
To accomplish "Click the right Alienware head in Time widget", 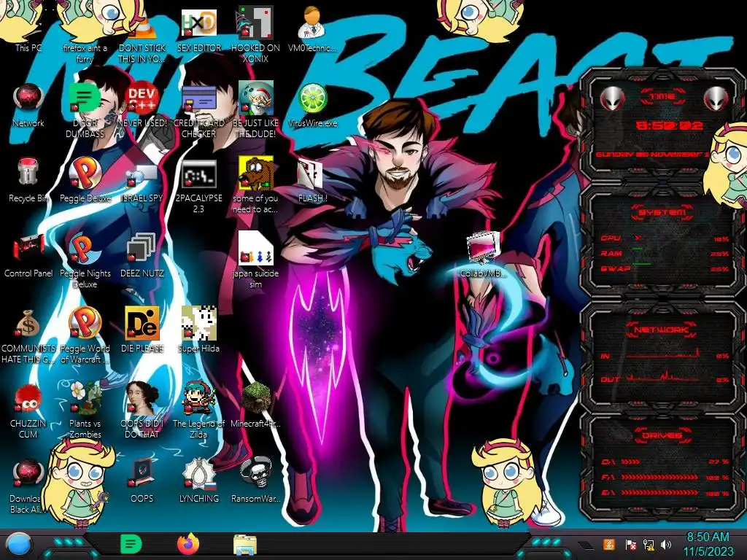I will pyautogui.click(x=716, y=98).
